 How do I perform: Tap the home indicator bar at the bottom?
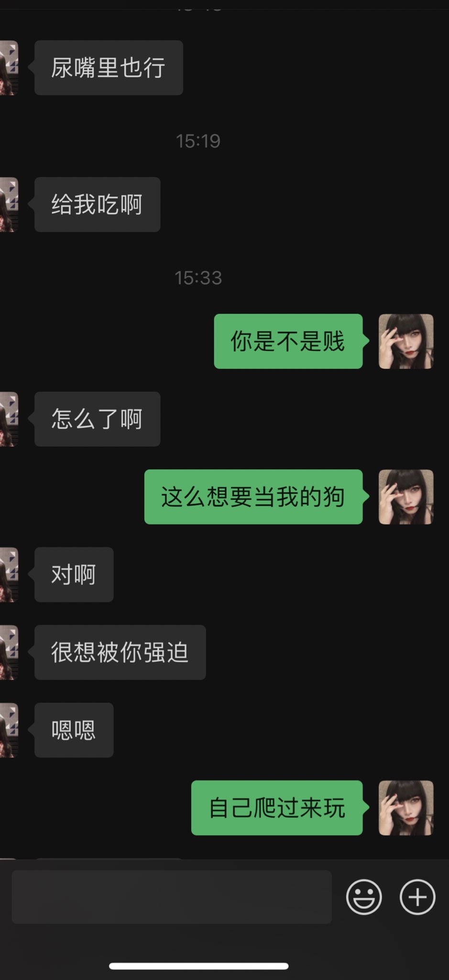click(x=198, y=966)
